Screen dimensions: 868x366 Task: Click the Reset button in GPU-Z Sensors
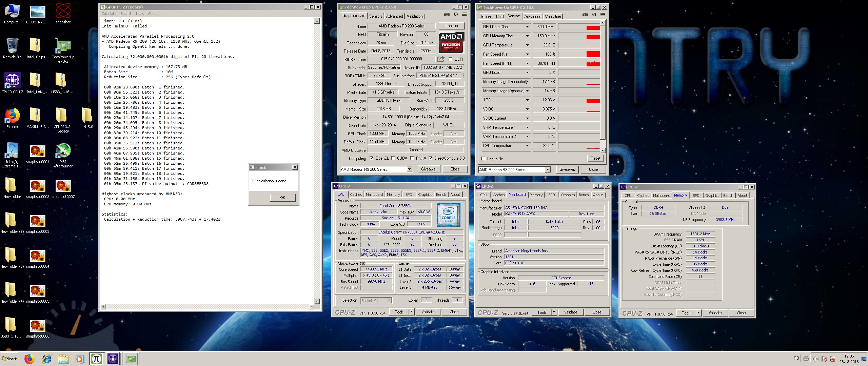click(595, 158)
